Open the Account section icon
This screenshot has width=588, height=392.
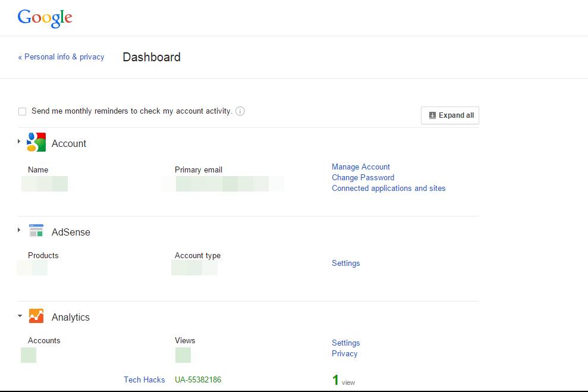(x=36, y=142)
